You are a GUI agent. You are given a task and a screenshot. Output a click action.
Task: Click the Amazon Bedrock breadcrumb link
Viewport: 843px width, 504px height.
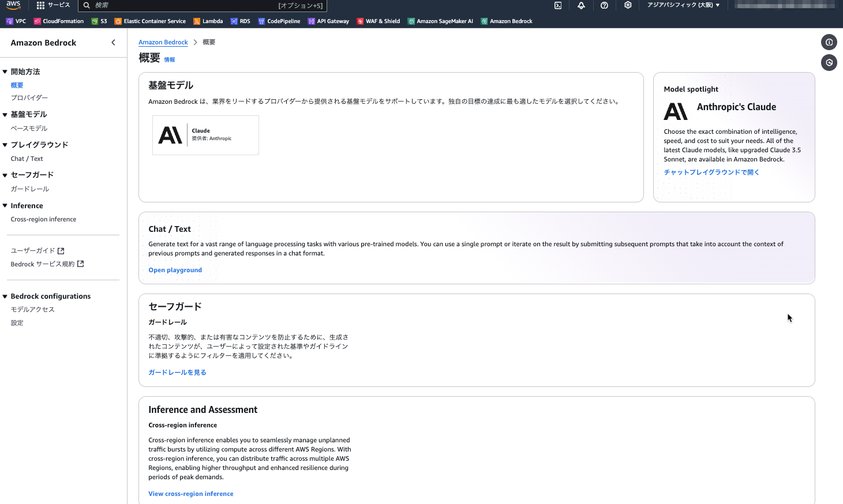tap(163, 42)
